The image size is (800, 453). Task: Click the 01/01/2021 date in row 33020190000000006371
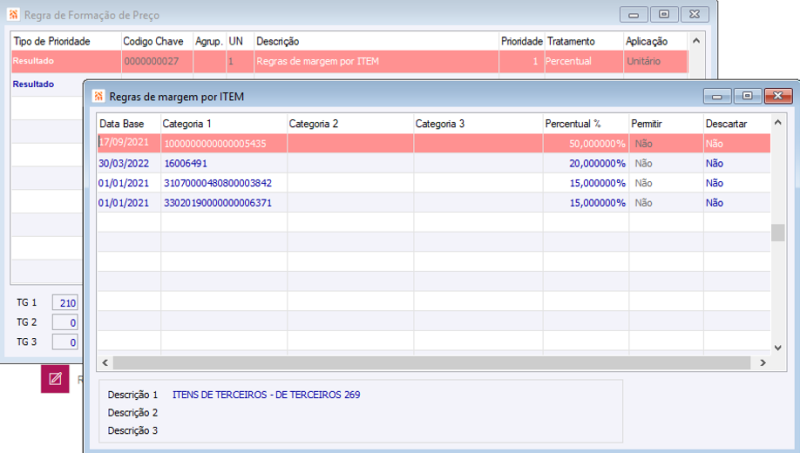point(123,203)
